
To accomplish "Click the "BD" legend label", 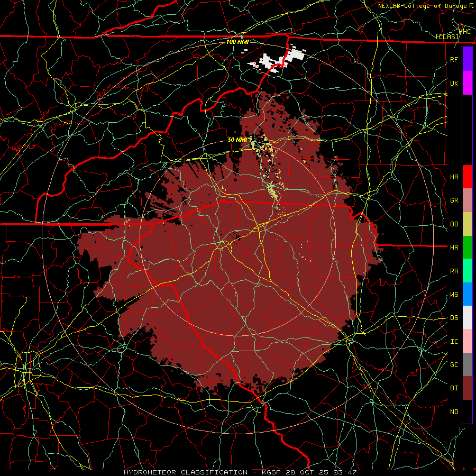I will coord(454,224).
